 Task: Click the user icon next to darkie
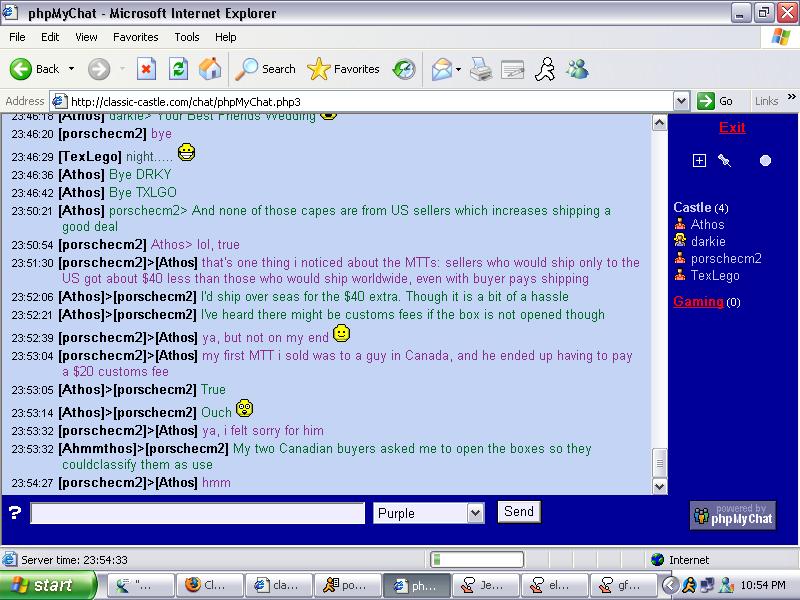point(680,241)
